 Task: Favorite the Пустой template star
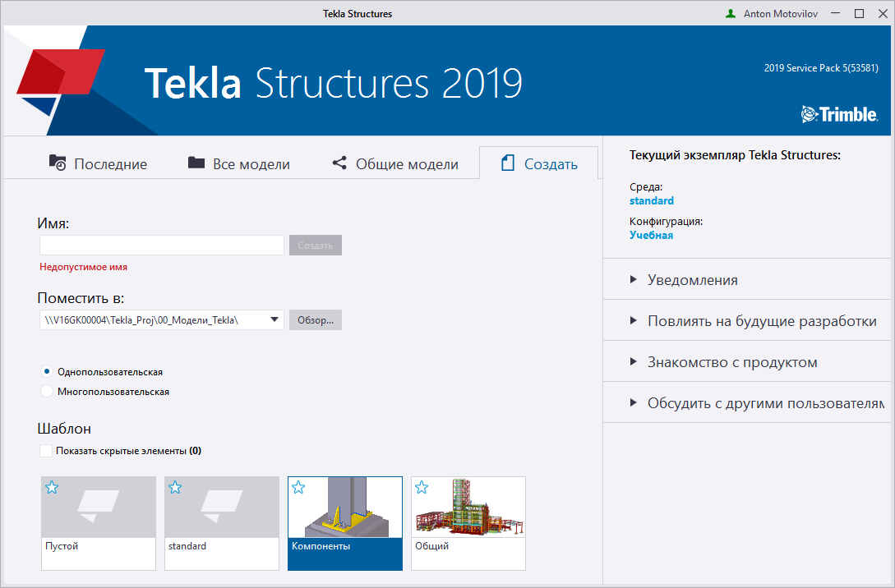click(x=52, y=488)
